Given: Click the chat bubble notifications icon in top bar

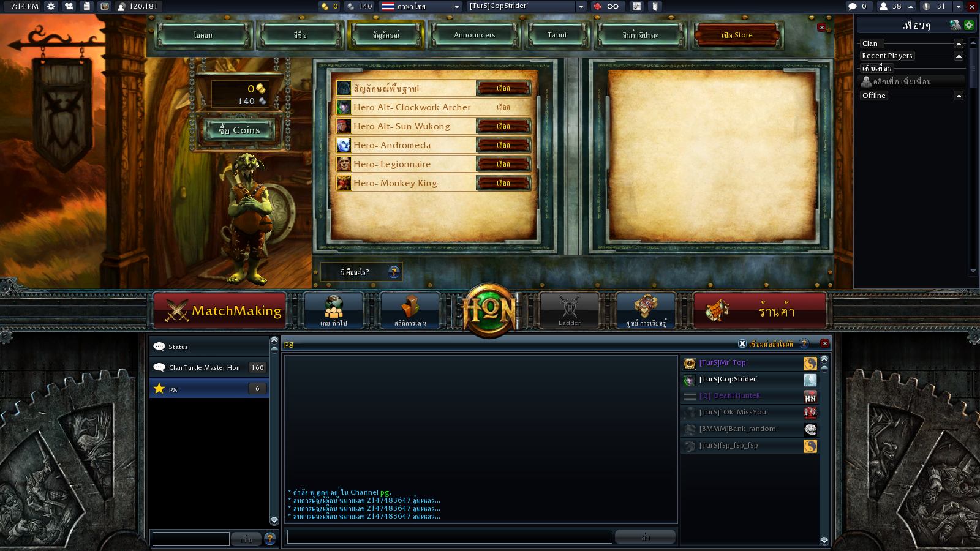Looking at the screenshot, I should [852, 6].
